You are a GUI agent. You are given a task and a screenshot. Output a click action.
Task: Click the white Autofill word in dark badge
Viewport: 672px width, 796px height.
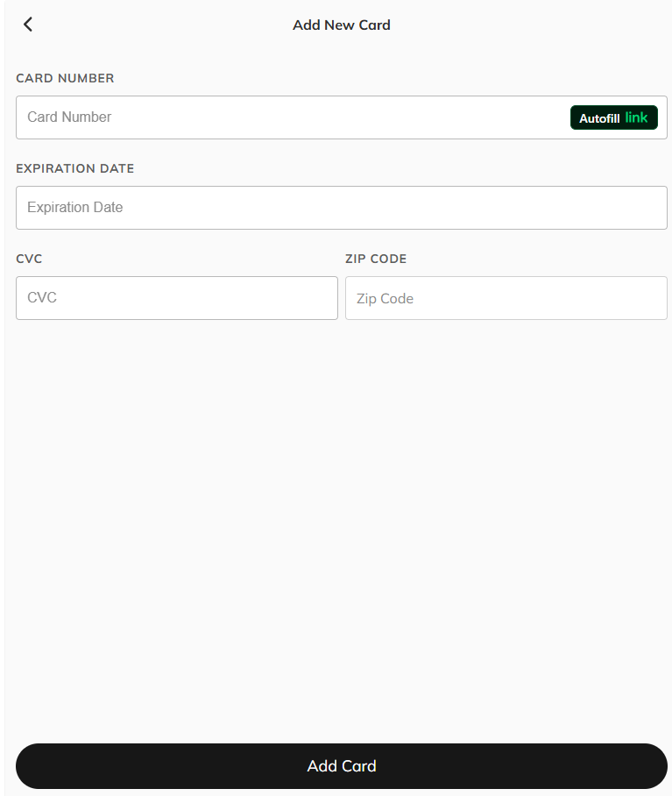pos(599,118)
